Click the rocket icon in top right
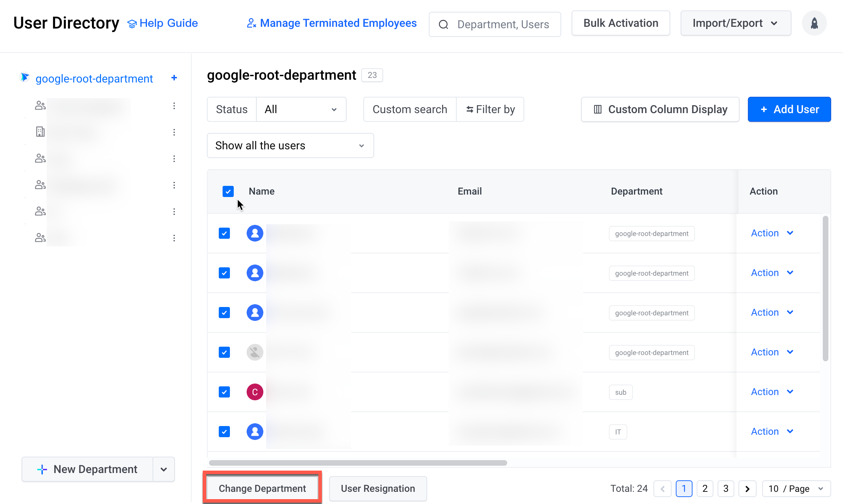843x504 pixels. click(814, 23)
